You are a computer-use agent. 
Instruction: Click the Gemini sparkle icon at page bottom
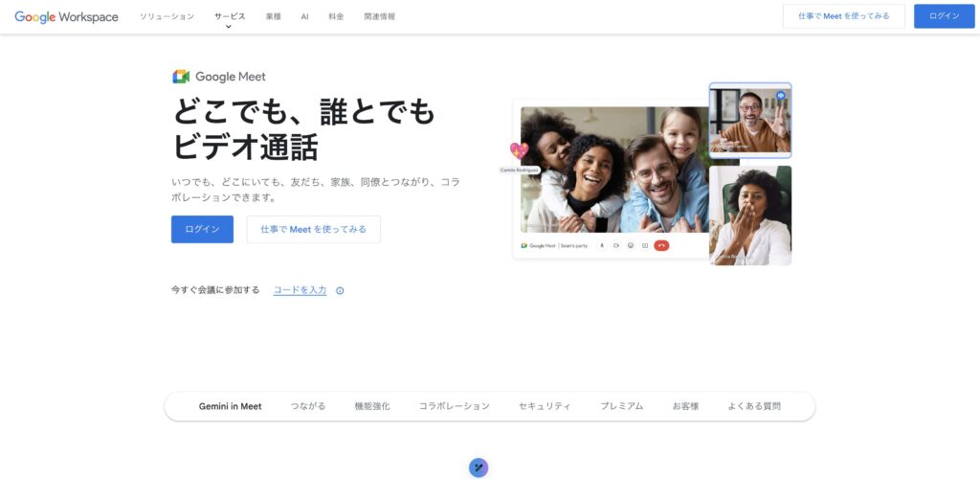click(x=479, y=468)
